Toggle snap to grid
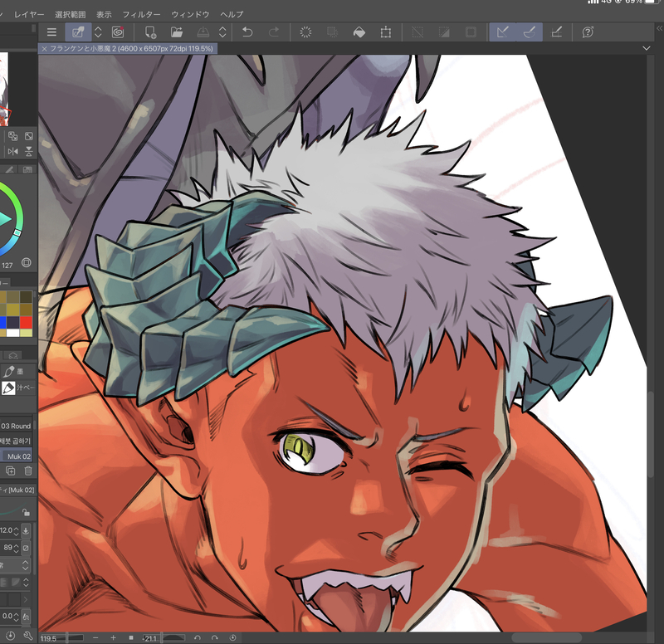The image size is (664, 644). point(556,32)
